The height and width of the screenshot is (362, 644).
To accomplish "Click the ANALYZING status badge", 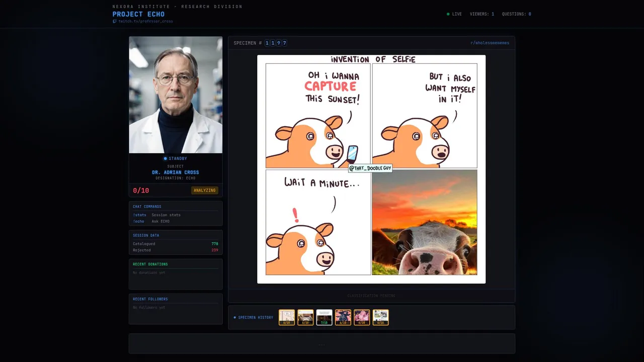I will pyautogui.click(x=205, y=191).
